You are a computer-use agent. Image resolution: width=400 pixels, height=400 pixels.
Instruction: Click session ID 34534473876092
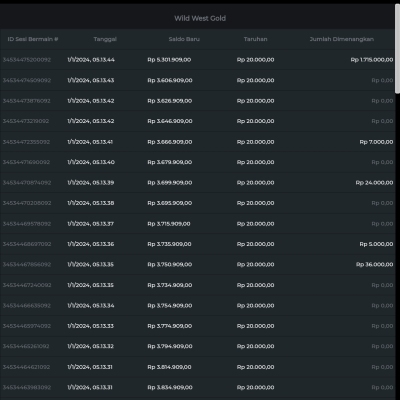(x=27, y=101)
